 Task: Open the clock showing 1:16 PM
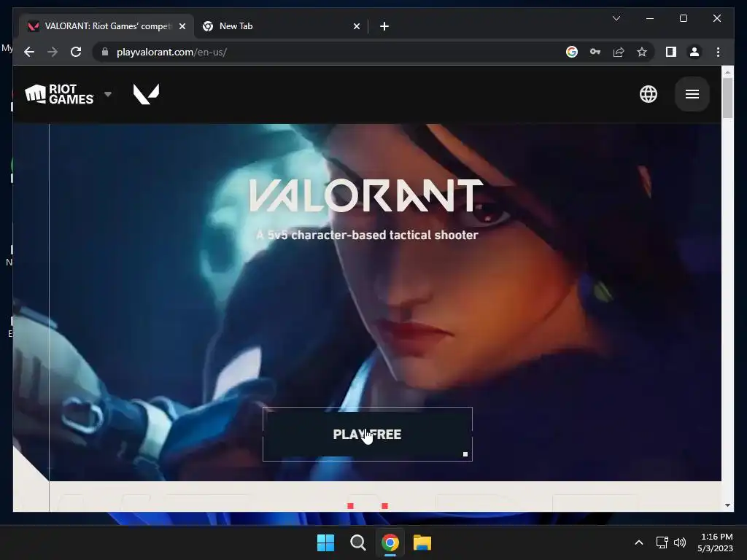pyautogui.click(x=715, y=542)
